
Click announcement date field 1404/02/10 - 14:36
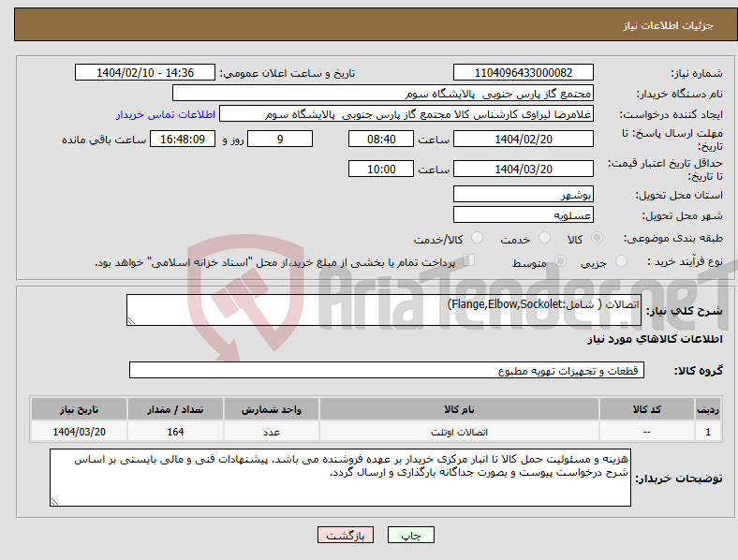[x=145, y=72]
